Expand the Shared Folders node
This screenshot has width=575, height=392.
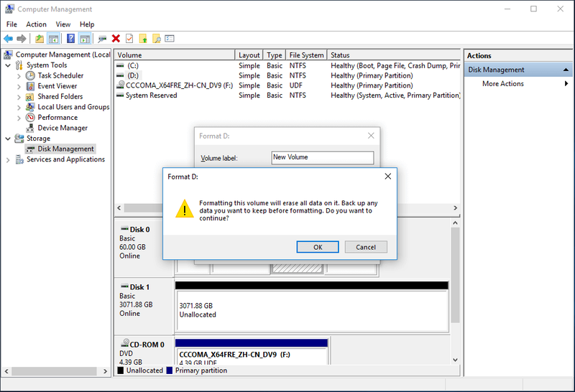(x=19, y=97)
